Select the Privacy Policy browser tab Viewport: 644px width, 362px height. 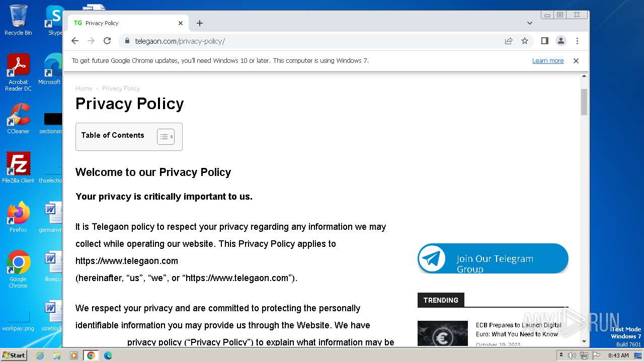(128, 23)
